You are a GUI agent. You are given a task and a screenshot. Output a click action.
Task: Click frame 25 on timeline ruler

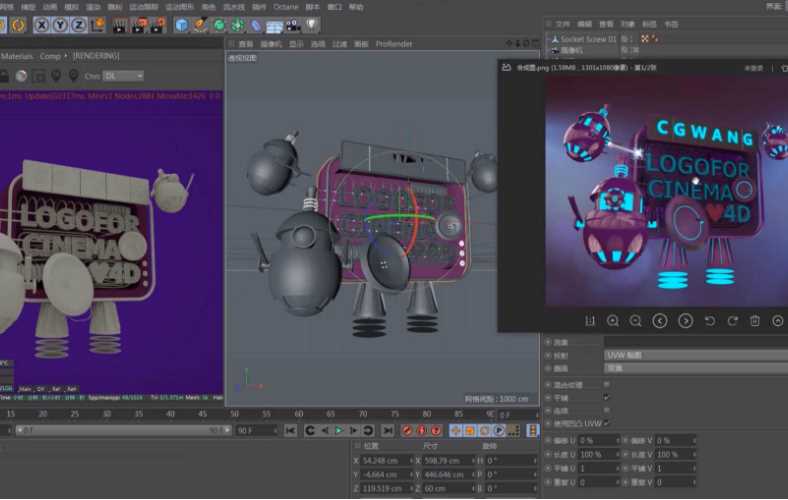point(74,414)
